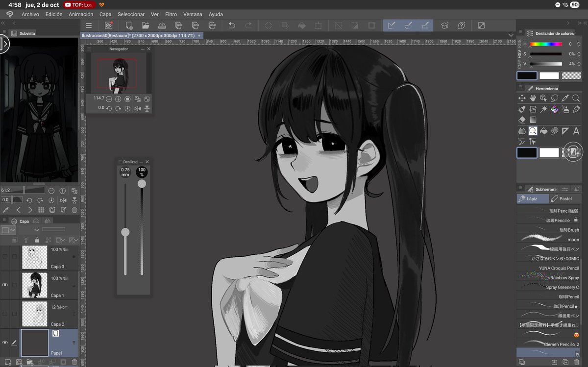Check the selection checkbox beside Capa 3
The width and height of the screenshot is (588, 367).
[14, 256]
